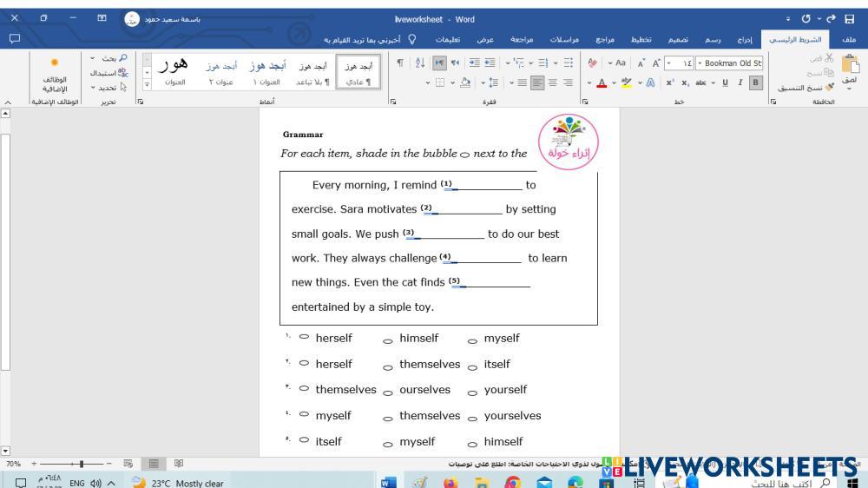Open the font size dropdown
Viewport: 868px width, 488px height.
pos(669,63)
